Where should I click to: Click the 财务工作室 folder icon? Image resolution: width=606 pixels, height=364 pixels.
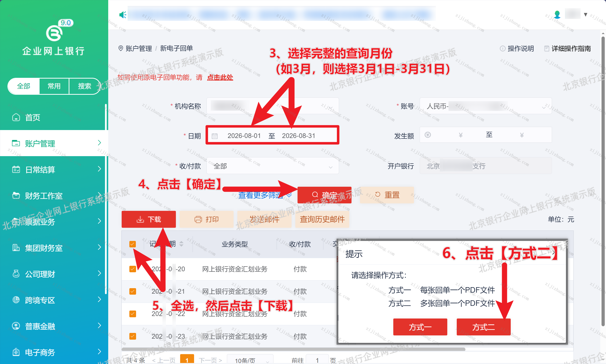click(x=16, y=195)
